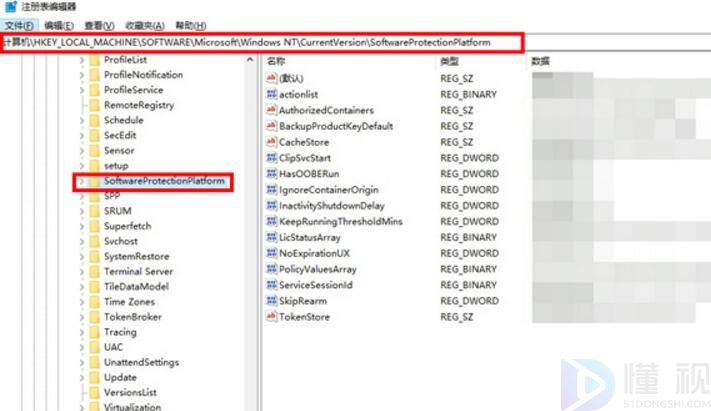Click REG_BINARY type in actionlist row

click(468, 94)
